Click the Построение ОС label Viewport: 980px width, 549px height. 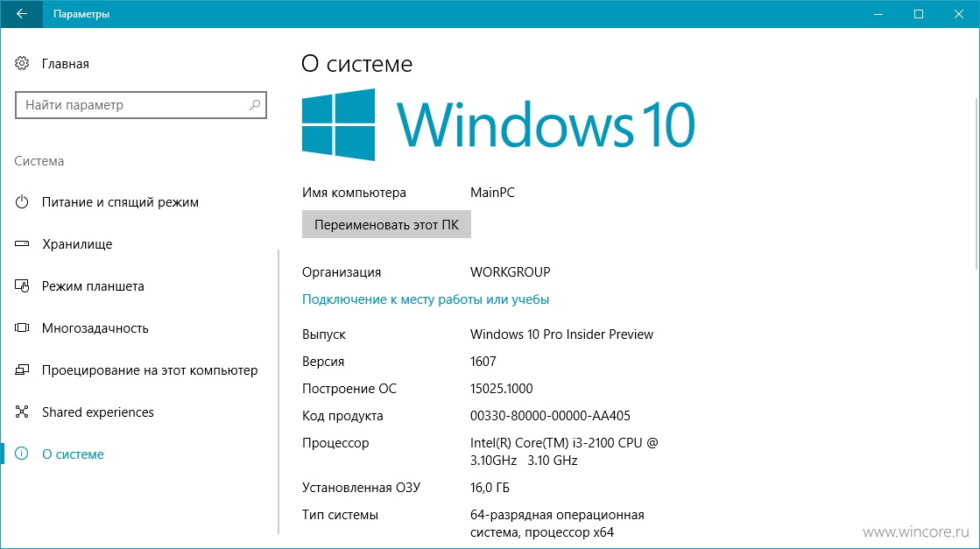point(349,389)
